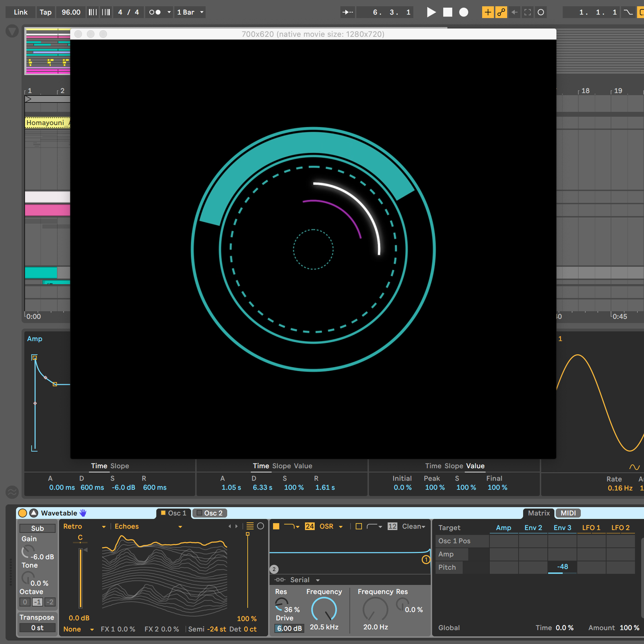Enable the second filter square toggle
644x644 pixels.
(359, 526)
